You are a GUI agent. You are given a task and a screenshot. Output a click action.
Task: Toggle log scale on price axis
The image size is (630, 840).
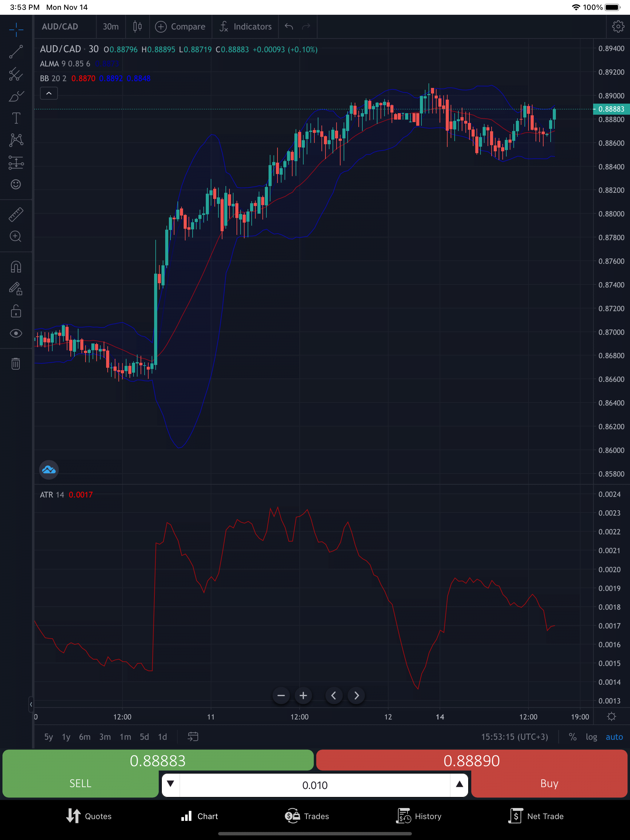(x=591, y=737)
